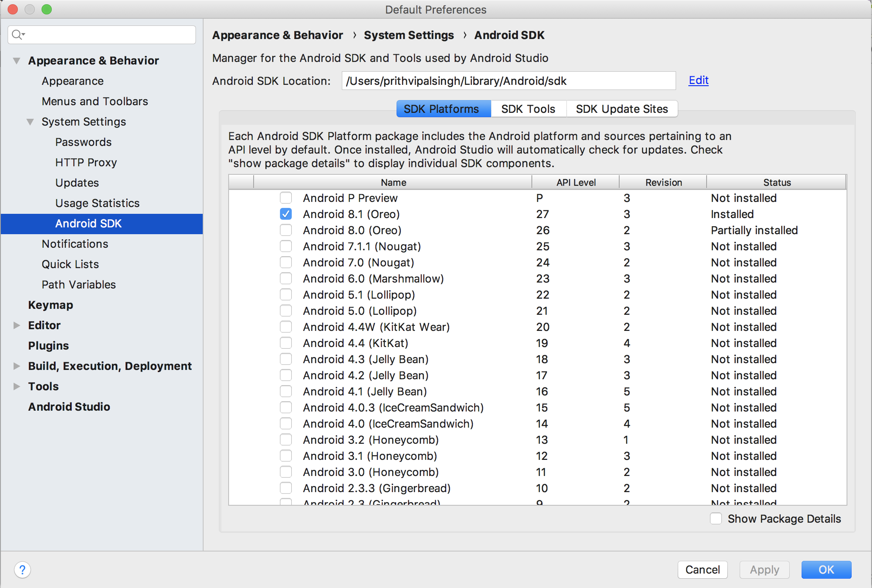This screenshot has width=872, height=588.
Task: Click the help question mark icon
Action: click(x=22, y=570)
